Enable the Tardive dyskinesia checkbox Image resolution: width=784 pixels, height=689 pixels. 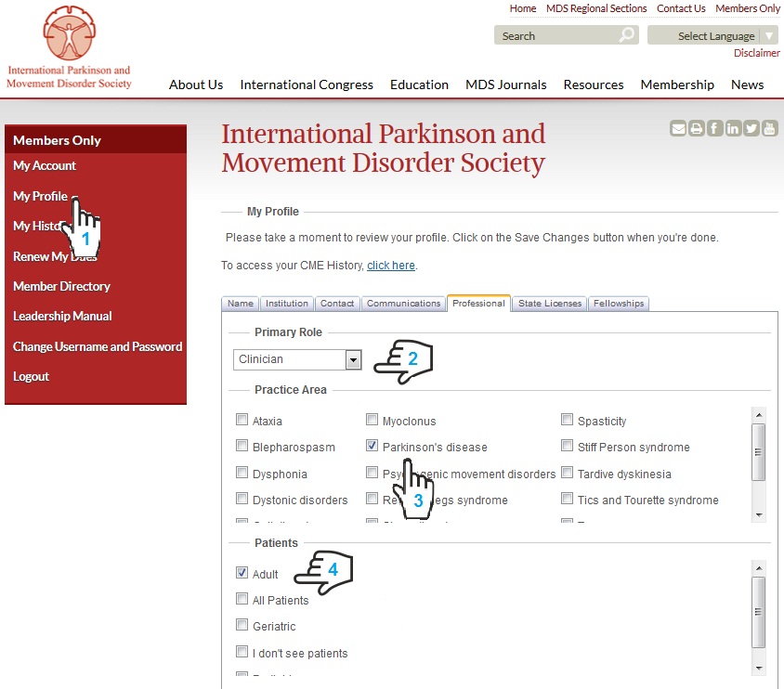pos(567,472)
